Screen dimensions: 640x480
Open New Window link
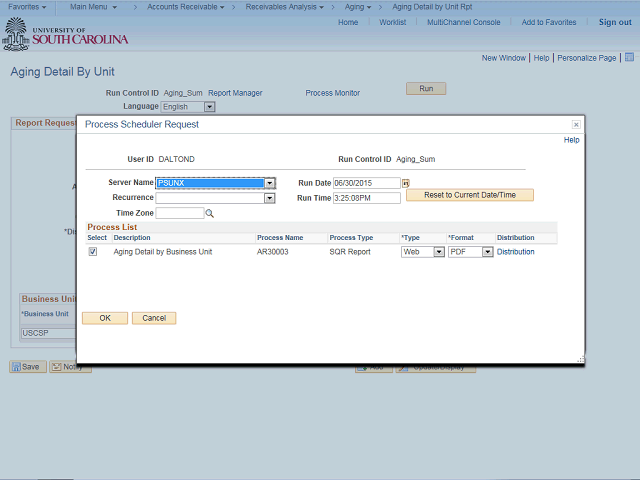click(504, 58)
